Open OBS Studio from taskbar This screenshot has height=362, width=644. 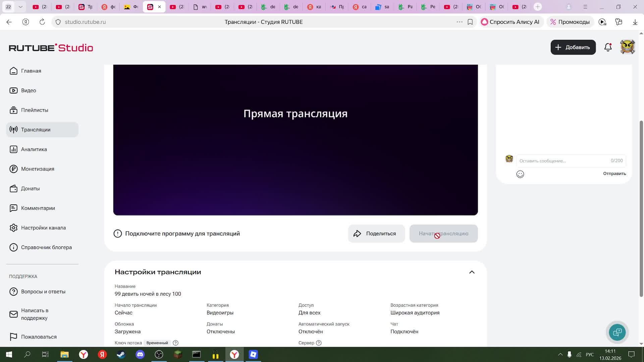[x=159, y=354]
